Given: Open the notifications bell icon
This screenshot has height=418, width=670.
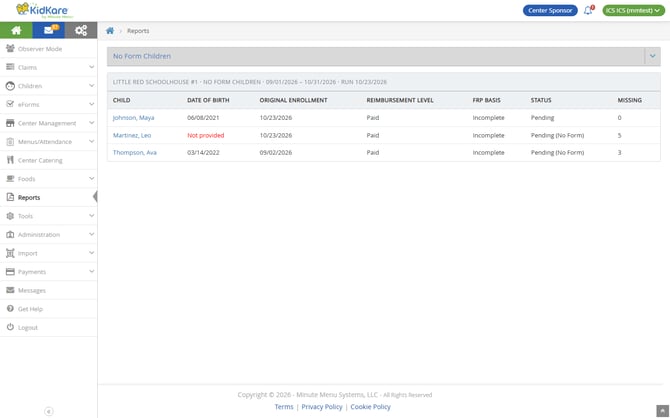Looking at the screenshot, I should pos(588,10).
